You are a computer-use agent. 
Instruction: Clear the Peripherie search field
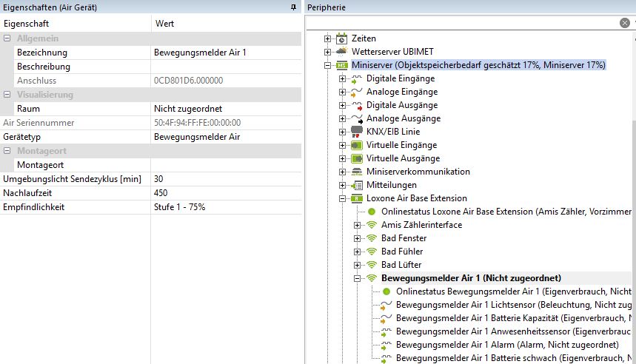[625, 23]
